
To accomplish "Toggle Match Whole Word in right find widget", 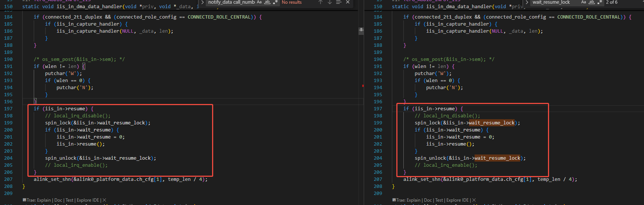I will 592,2.
